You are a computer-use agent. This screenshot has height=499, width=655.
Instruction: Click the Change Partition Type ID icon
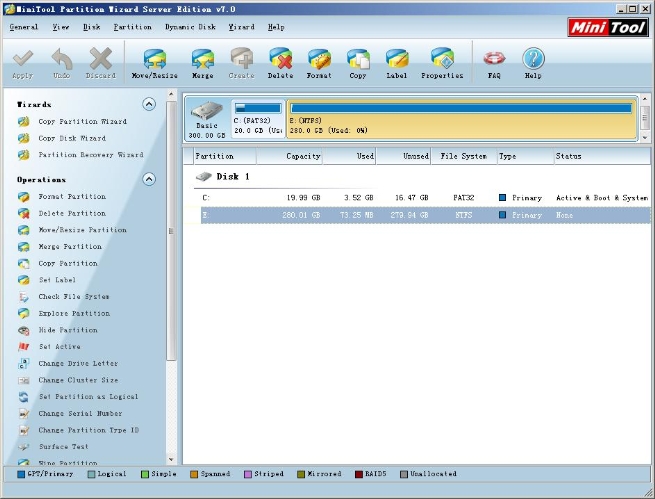24,431
